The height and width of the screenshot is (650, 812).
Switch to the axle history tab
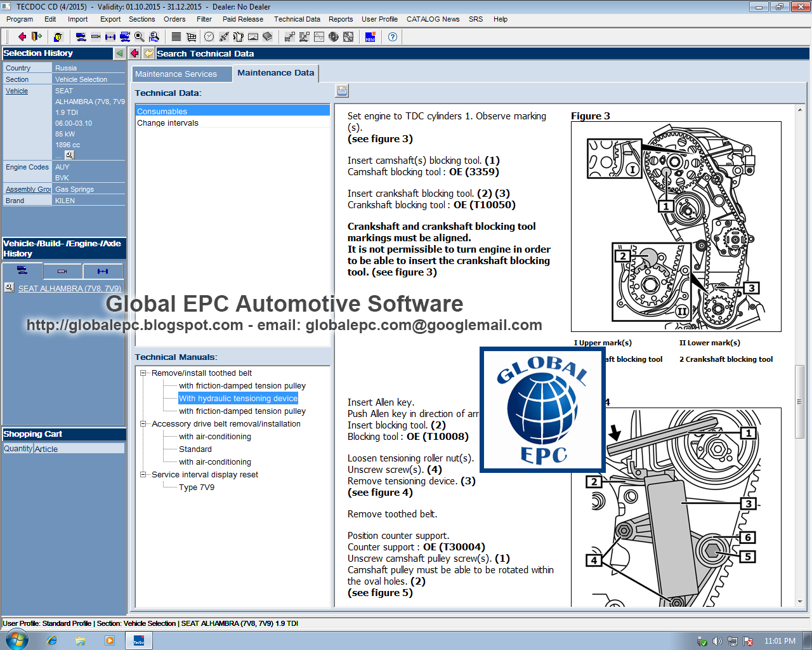103,271
